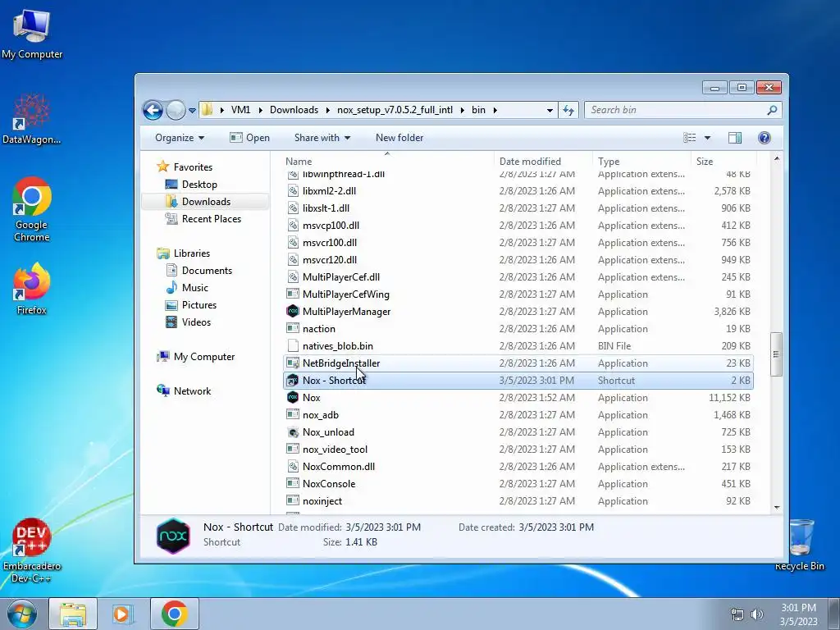Screen dimensions: 840x630
Task: Select the NoxConsole application icon
Action: 293,484
